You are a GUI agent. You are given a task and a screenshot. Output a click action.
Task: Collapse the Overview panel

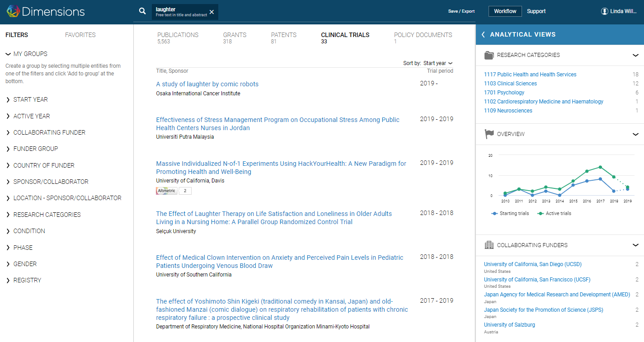(x=635, y=134)
